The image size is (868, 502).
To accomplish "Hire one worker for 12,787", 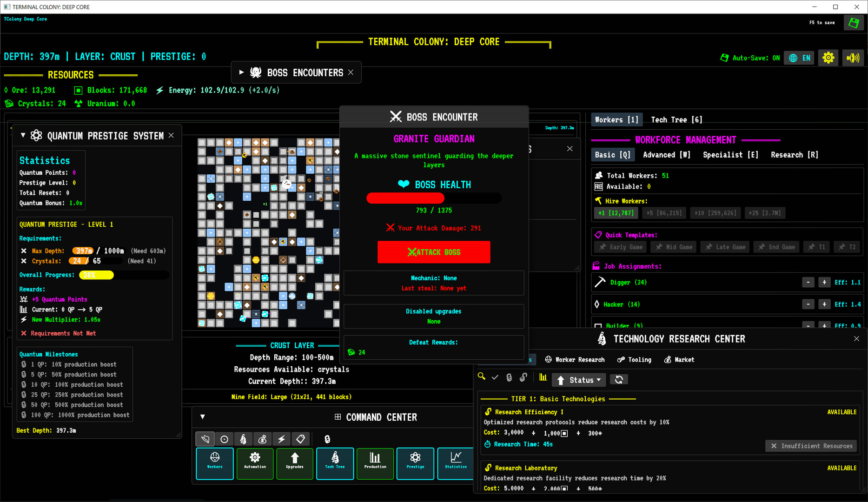I will coord(616,212).
